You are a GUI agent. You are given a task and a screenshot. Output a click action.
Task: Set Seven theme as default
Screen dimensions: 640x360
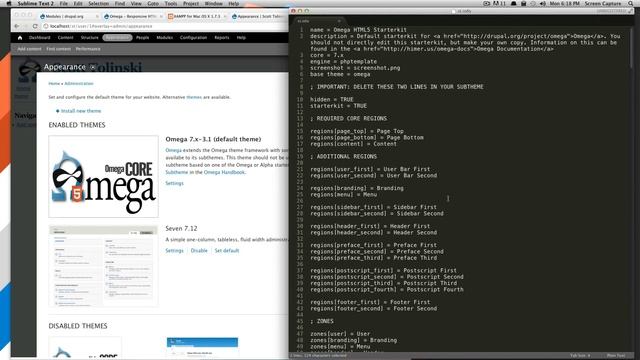coord(227,251)
